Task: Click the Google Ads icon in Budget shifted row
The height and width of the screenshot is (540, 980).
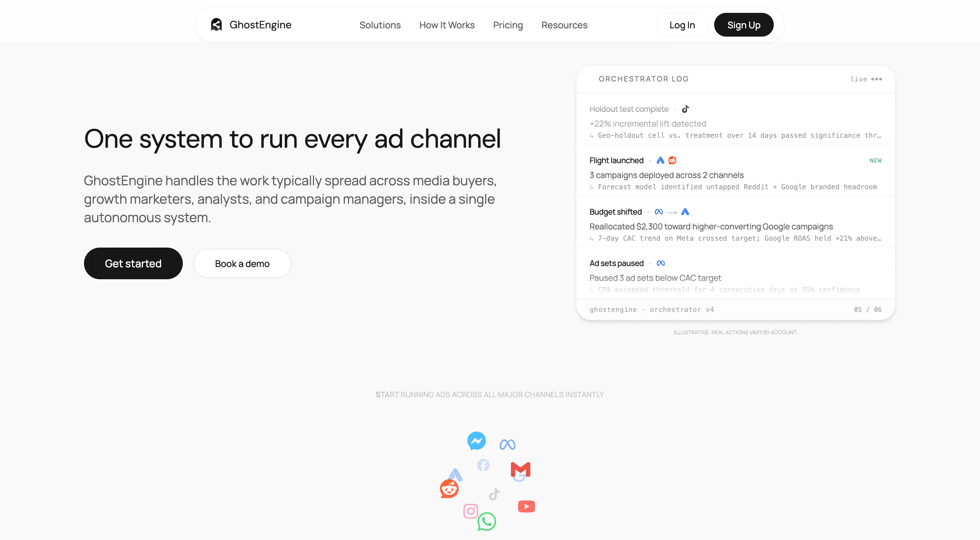Action: tap(685, 212)
